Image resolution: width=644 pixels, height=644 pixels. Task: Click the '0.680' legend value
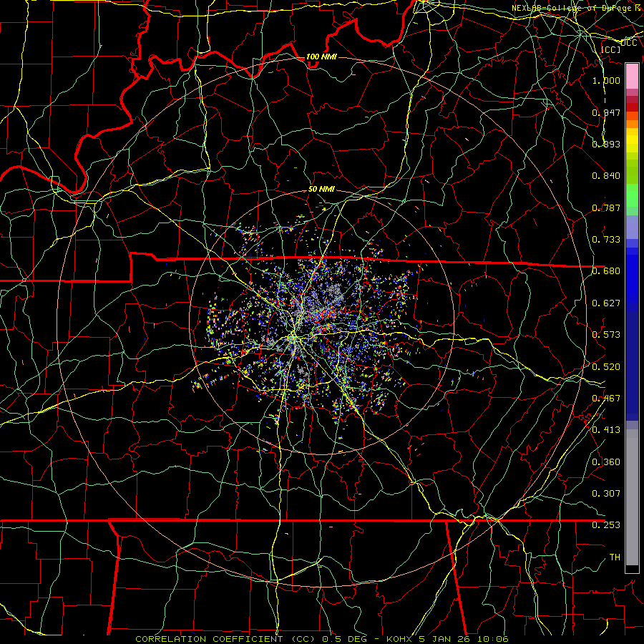pyautogui.click(x=606, y=271)
